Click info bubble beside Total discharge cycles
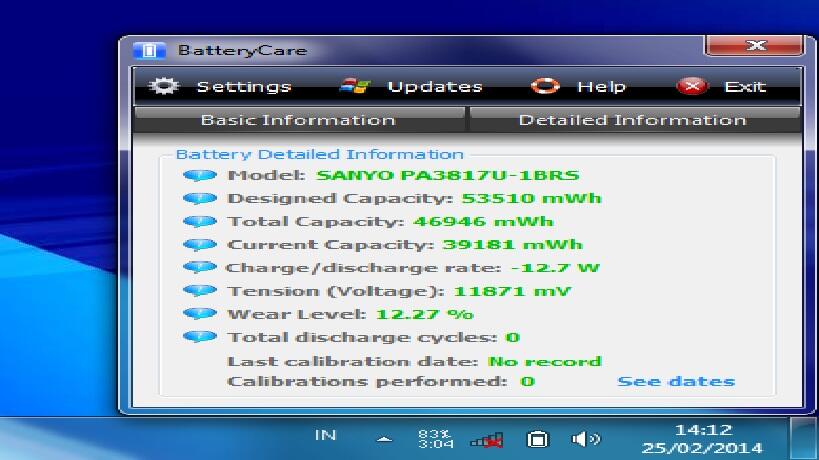This screenshot has height=460, width=819. tap(200, 337)
